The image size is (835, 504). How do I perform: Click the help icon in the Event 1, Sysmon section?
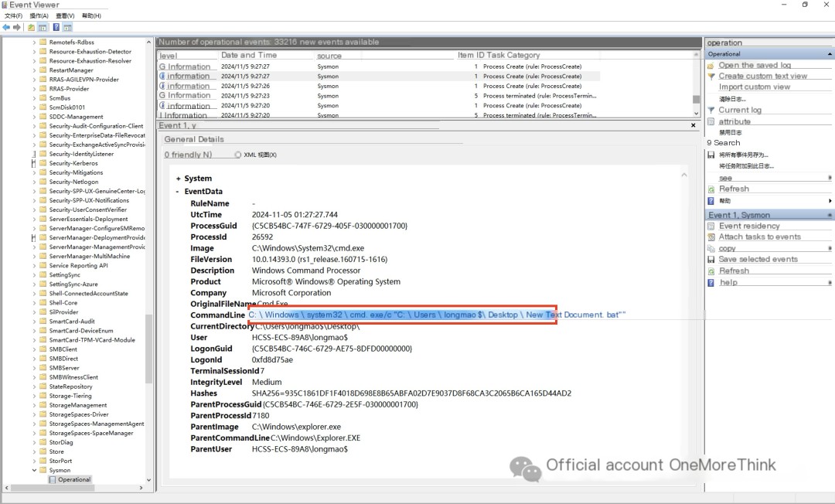pyautogui.click(x=711, y=283)
